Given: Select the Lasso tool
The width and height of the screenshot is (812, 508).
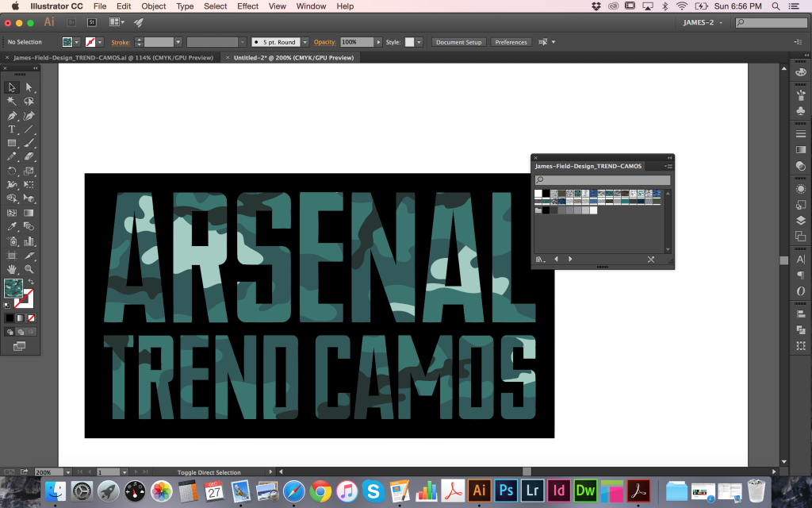Looking at the screenshot, I should pyautogui.click(x=29, y=101).
